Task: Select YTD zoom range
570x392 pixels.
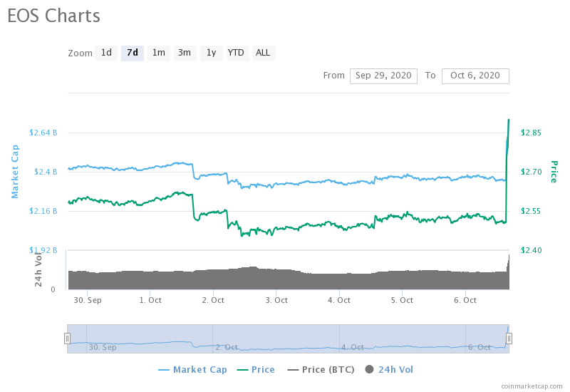Action: [237, 53]
